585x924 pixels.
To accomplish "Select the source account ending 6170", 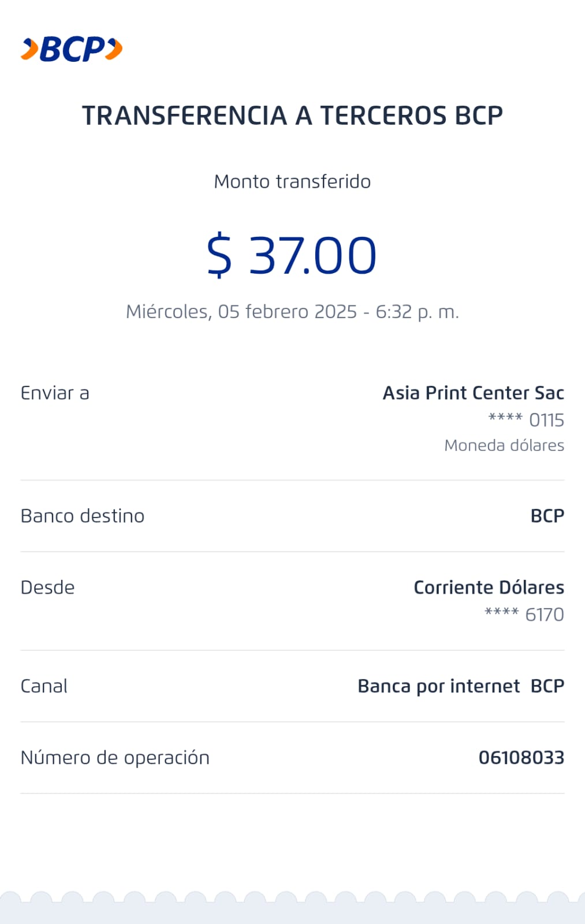I will coord(524,614).
